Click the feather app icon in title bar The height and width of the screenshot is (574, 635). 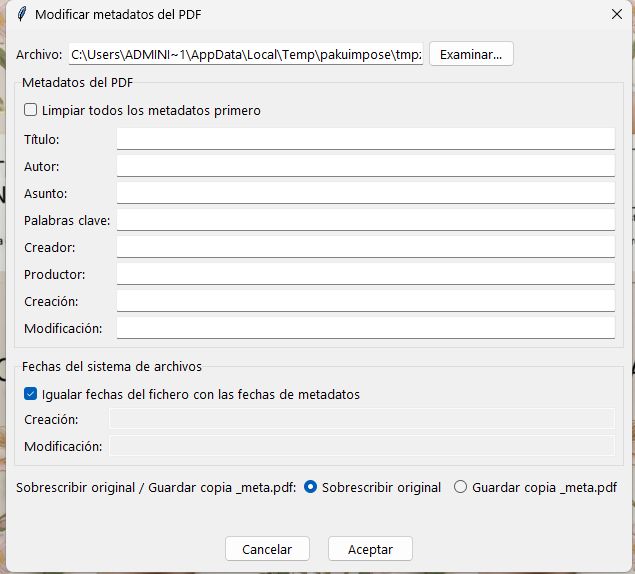(x=22, y=14)
